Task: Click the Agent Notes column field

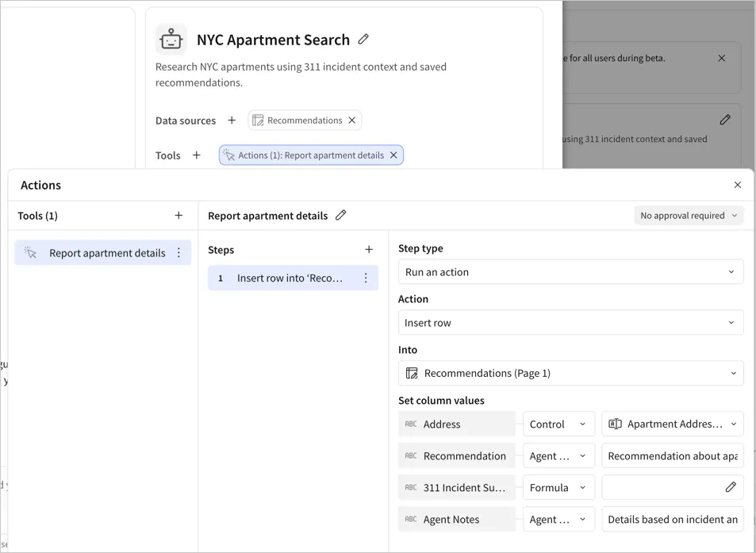Action: point(457,519)
